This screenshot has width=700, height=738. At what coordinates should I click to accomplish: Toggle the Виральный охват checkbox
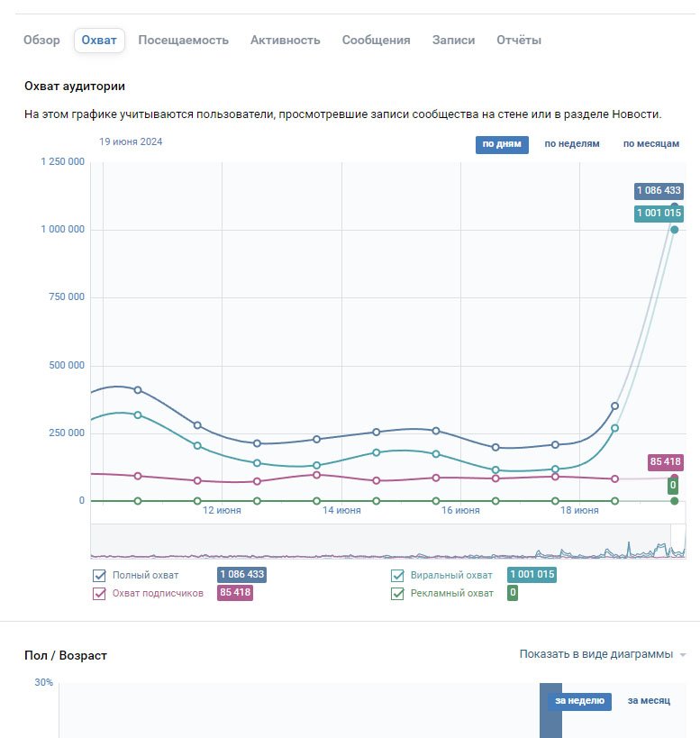tap(397, 576)
